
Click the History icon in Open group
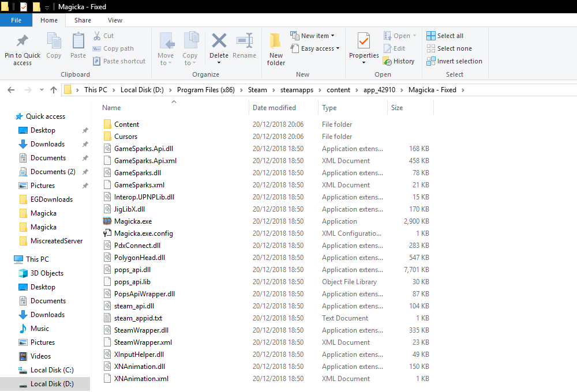(387, 61)
